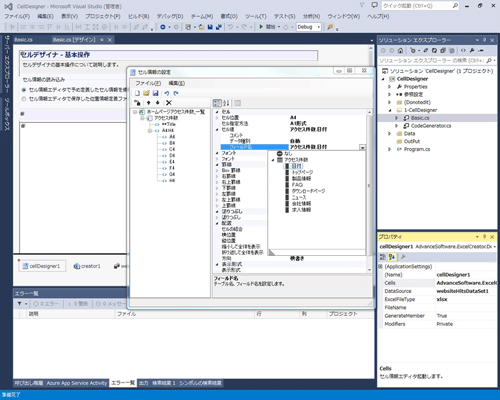
Task: Redo the change in cell settings dialog
Action: pos(176,93)
